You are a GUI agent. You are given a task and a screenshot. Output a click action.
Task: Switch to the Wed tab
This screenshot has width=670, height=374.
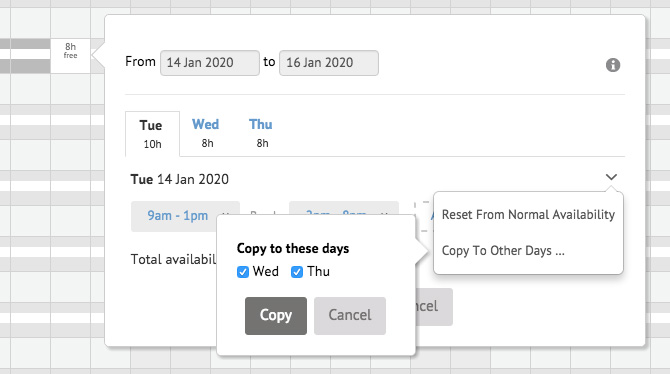206,133
